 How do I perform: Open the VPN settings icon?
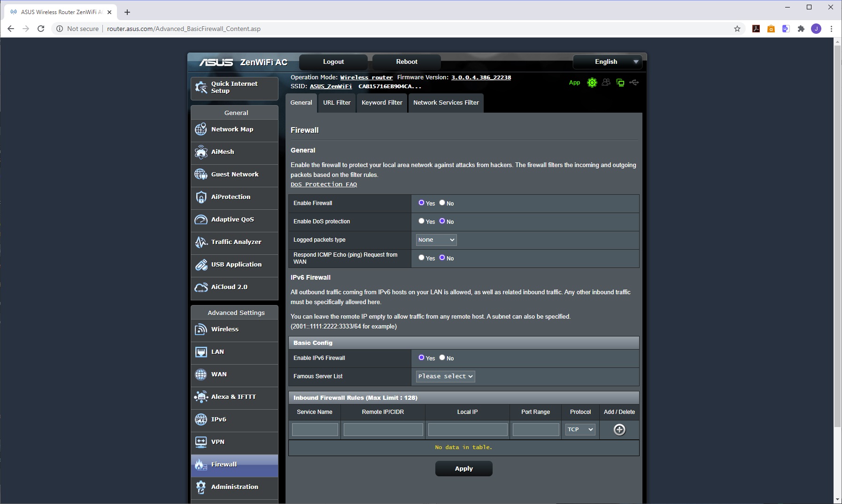(x=201, y=442)
